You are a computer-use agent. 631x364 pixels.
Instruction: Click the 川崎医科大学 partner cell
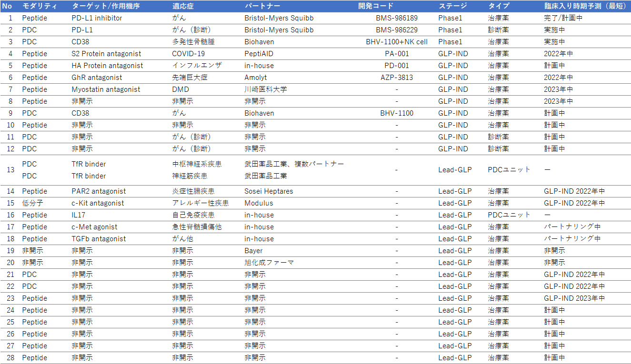point(266,89)
